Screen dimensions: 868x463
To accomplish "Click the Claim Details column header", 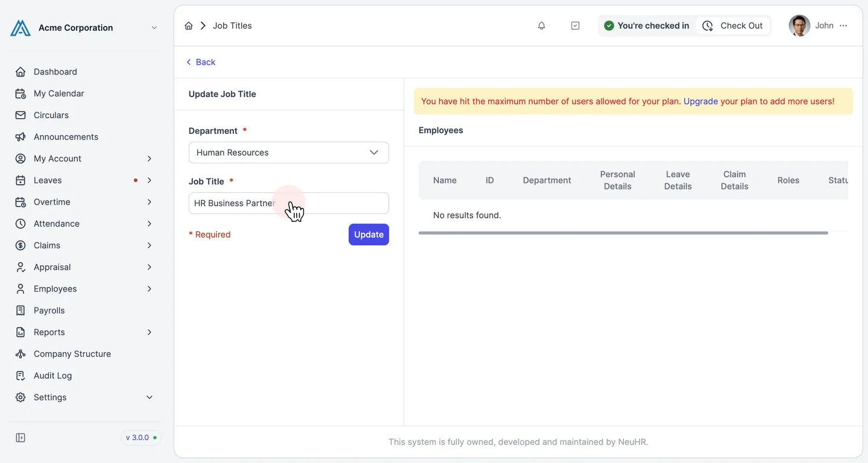I will tap(734, 180).
